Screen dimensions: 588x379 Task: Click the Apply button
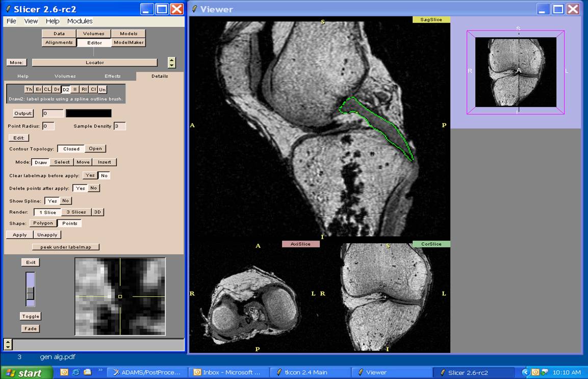(x=20, y=235)
